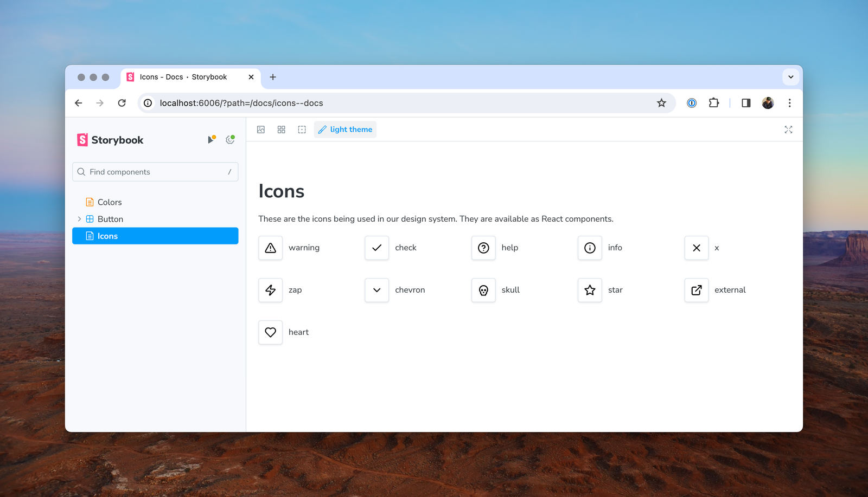Viewport: 868px width, 497px height.
Task: Select the Icons - Docs browser tab
Action: (183, 77)
